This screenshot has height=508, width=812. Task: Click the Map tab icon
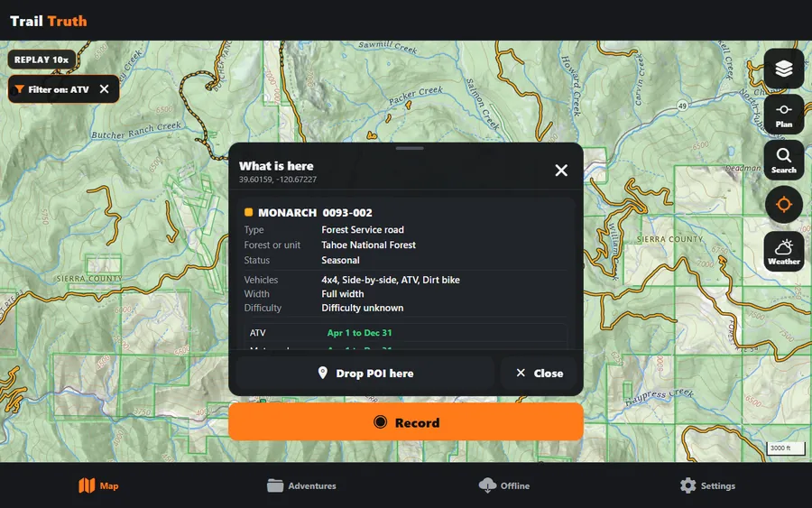pos(87,485)
